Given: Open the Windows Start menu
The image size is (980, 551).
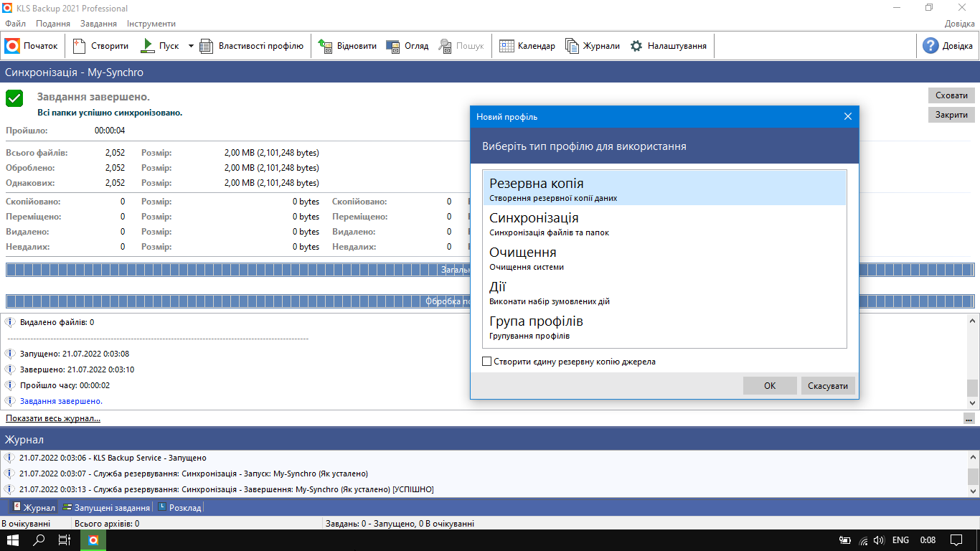Looking at the screenshot, I should click(13, 540).
